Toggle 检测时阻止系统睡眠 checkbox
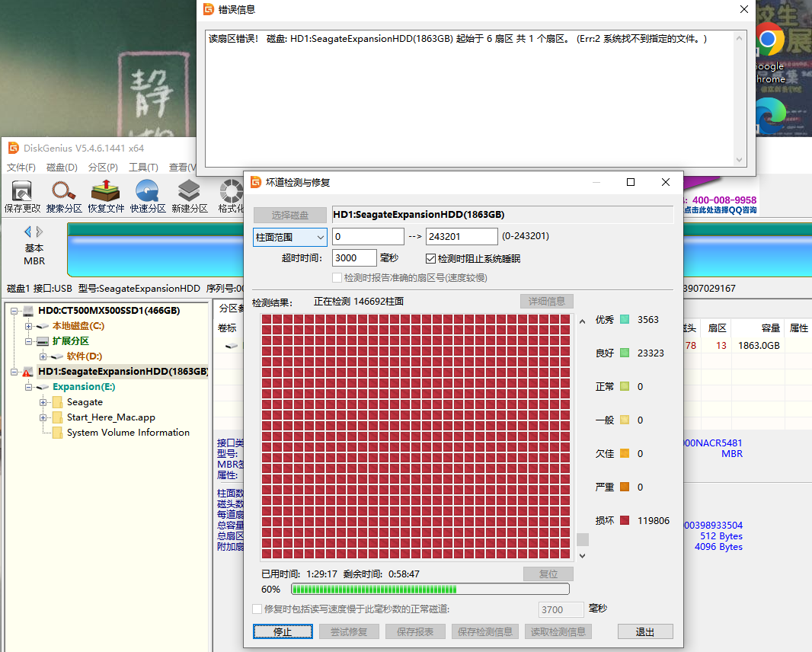Viewport: 812px width, 652px height. click(430, 258)
